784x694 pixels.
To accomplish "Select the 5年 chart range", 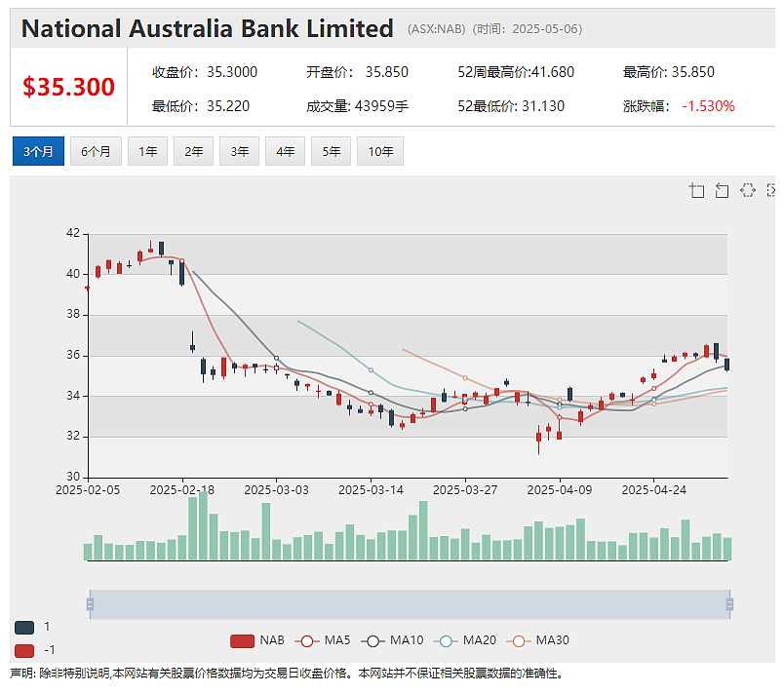I will 331,151.
